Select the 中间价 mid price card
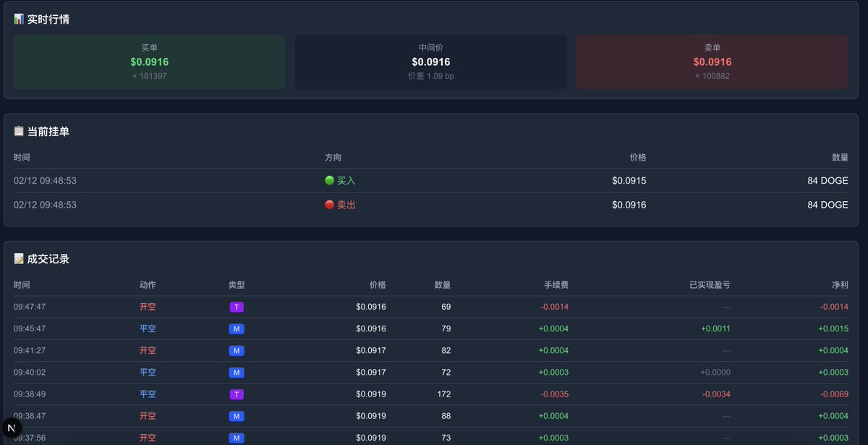Image resolution: width=868 pixels, height=445 pixels. [431, 62]
